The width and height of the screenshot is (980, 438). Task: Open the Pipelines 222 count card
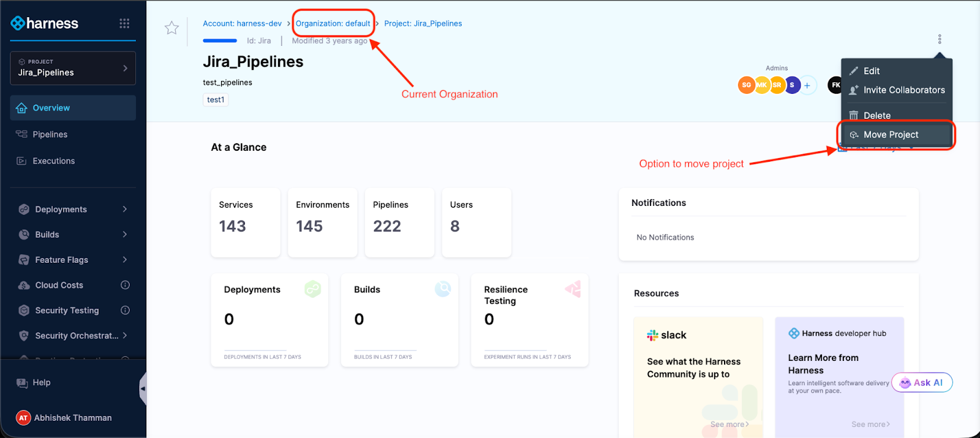(x=399, y=223)
